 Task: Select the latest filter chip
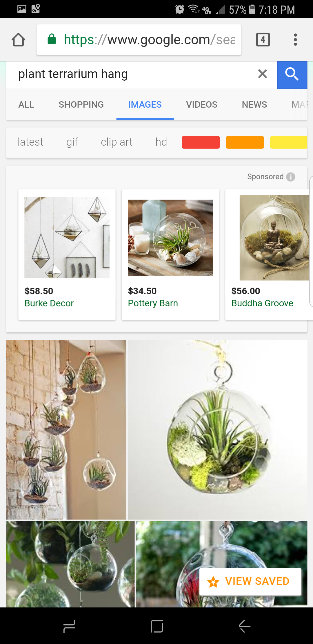click(30, 142)
